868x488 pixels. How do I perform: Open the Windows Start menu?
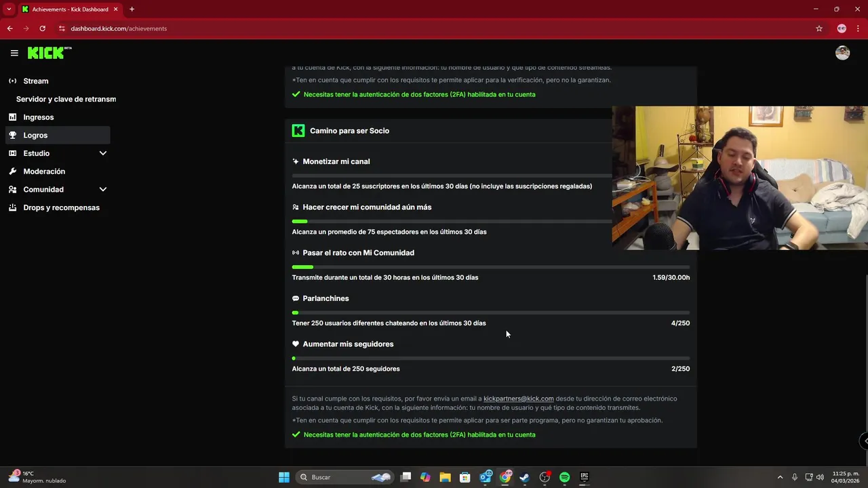284,477
